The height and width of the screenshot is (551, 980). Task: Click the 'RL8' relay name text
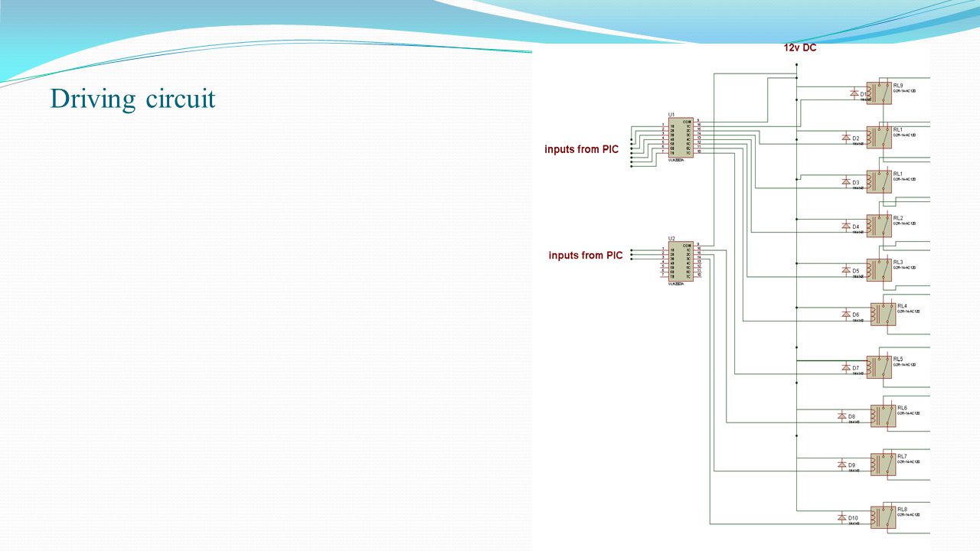point(902,510)
